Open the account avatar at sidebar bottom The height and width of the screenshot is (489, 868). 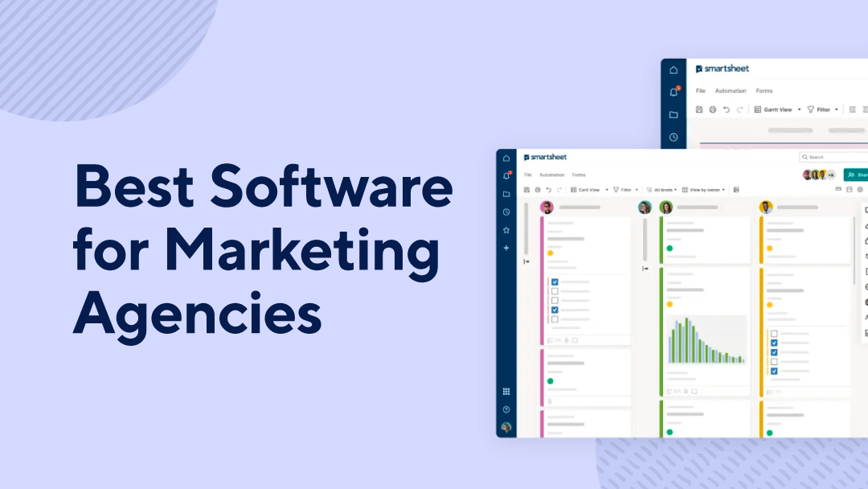(x=506, y=428)
